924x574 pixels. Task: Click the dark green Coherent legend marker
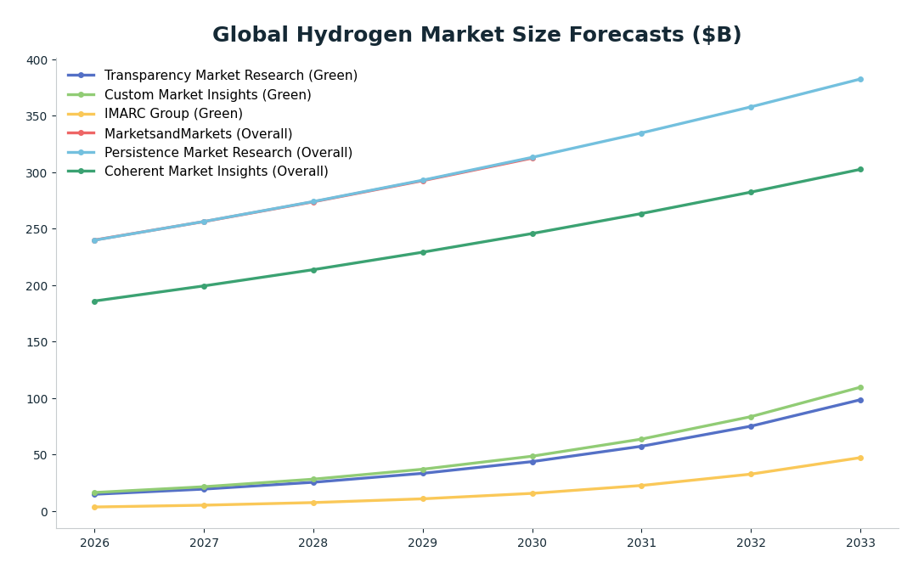[82, 172]
